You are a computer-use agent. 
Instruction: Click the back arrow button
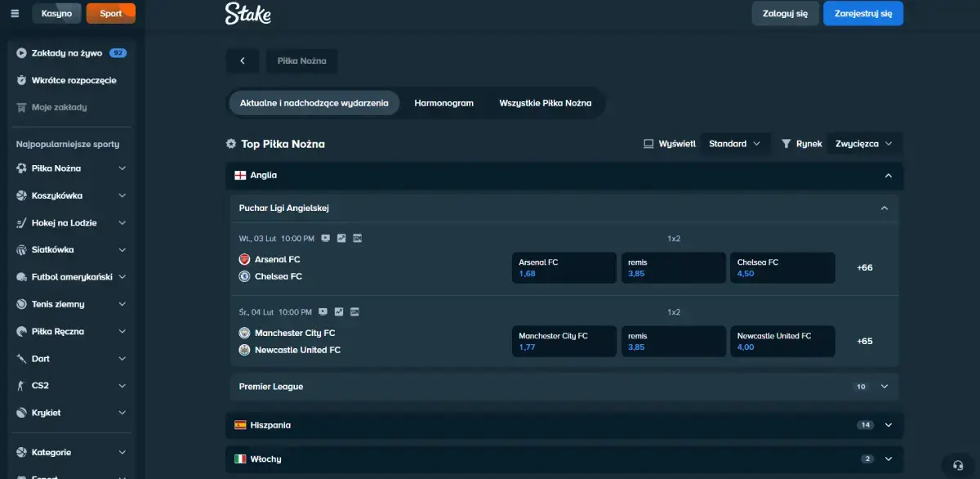pyautogui.click(x=243, y=61)
